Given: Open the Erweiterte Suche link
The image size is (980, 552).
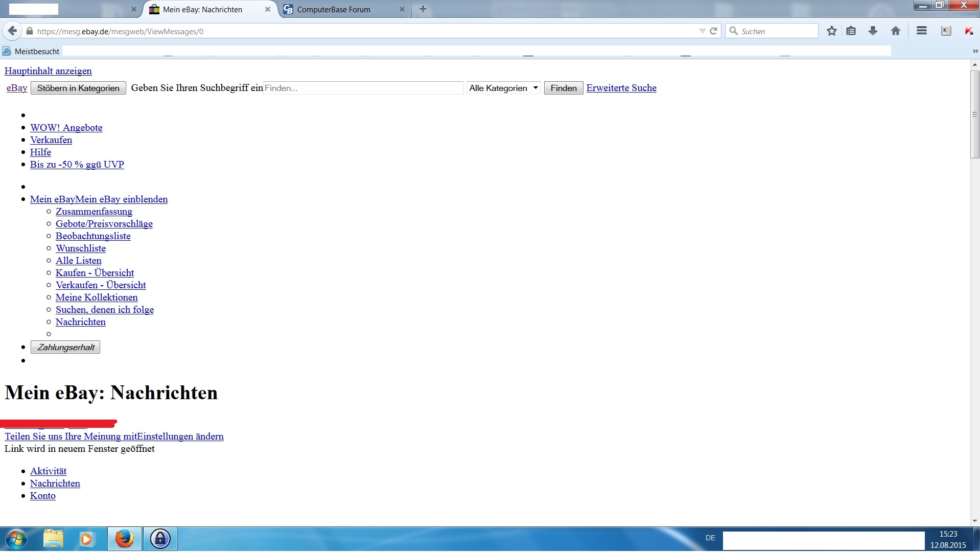Looking at the screenshot, I should click(621, 88).
